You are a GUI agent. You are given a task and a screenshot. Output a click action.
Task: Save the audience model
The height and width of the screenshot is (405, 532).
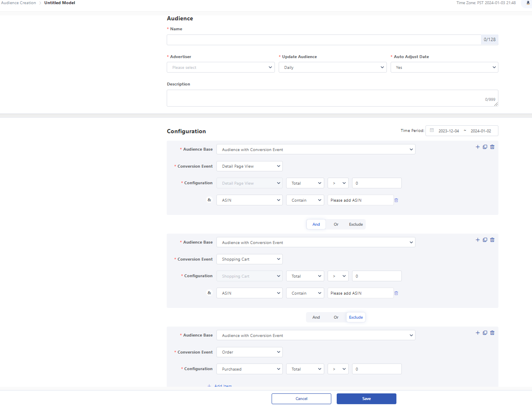click(366, 398)
